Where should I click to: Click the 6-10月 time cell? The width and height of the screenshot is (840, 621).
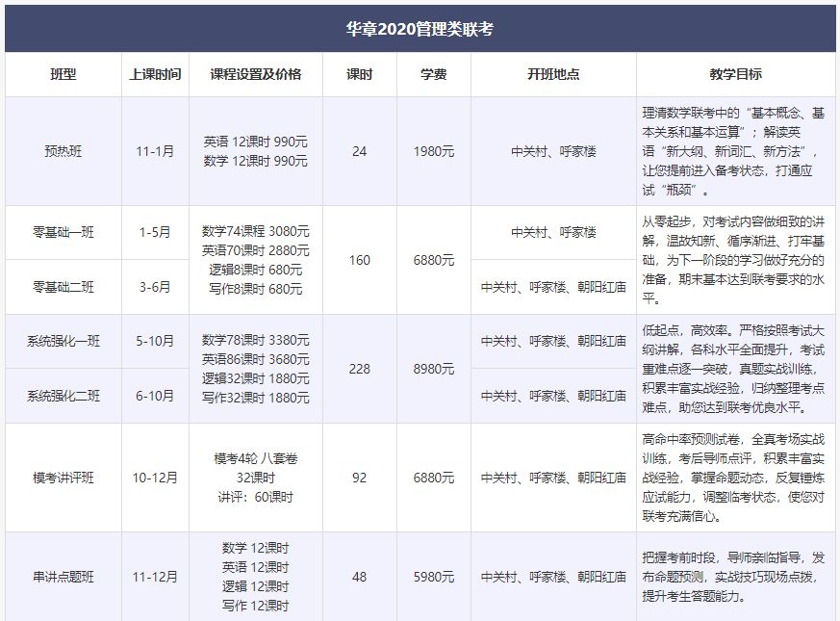pos(155,396)
